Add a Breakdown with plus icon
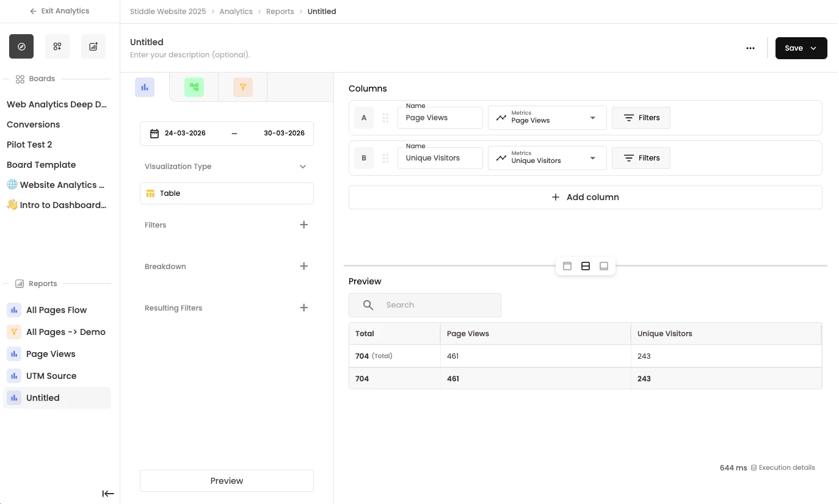This screenshot has height=504, width=839. (x=303, y=266)
